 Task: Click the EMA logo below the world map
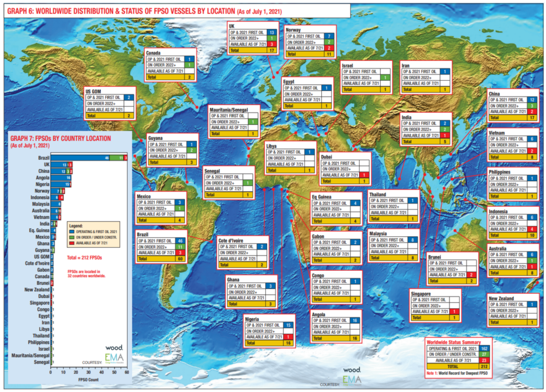[352, 380]
